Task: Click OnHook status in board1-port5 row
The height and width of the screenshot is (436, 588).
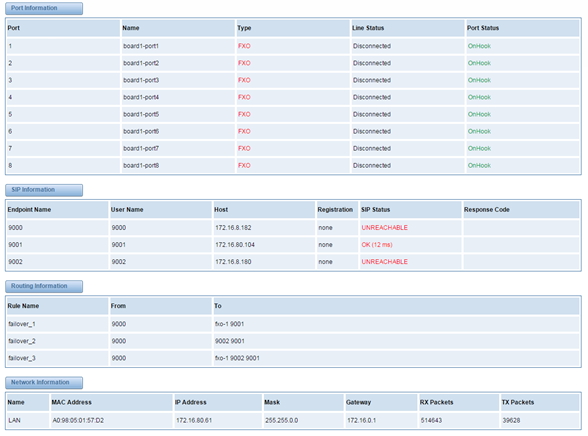Action: coord(479,114)
